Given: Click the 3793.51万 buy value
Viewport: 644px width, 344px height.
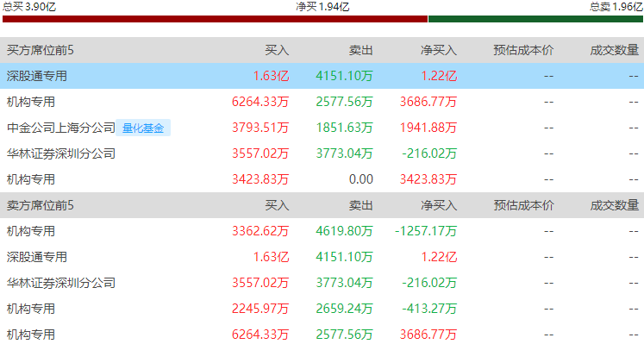Looking at the screenshot, I should coord(260,128).
